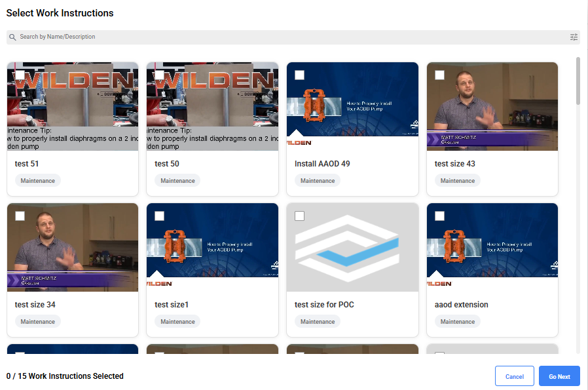The width and height of the screenshot is (588, 390).
Task: Check the test 51 card checkbox
Action: 20,75
